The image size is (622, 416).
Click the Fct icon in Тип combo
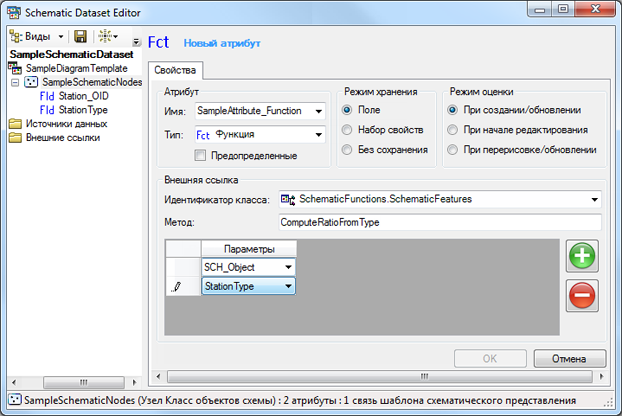[203, 135]
